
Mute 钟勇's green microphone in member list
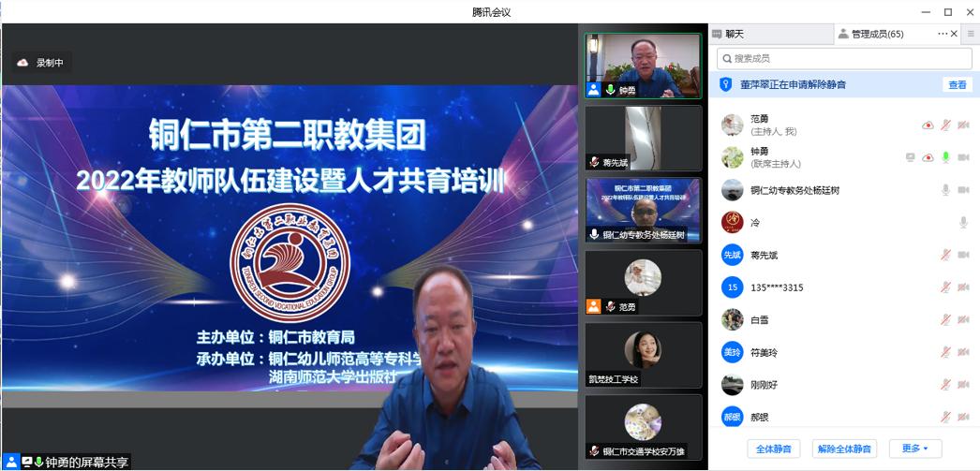click(x=945, y=157)
